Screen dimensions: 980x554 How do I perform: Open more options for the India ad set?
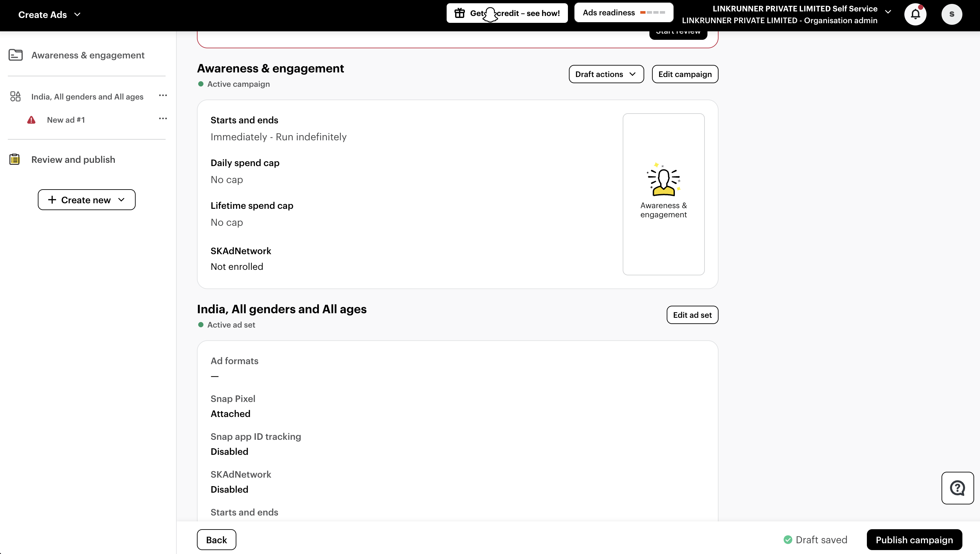coord(163,96)
